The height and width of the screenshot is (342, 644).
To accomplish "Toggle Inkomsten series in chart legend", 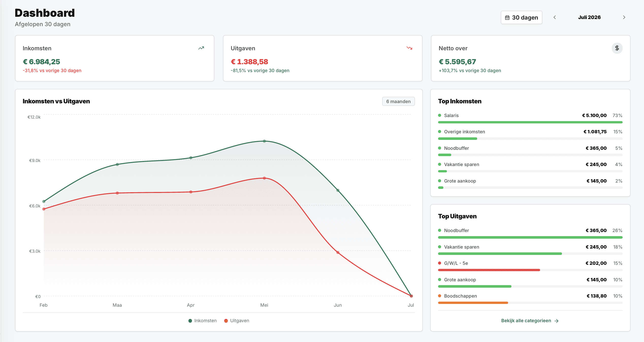I will (x=202, y=321).
